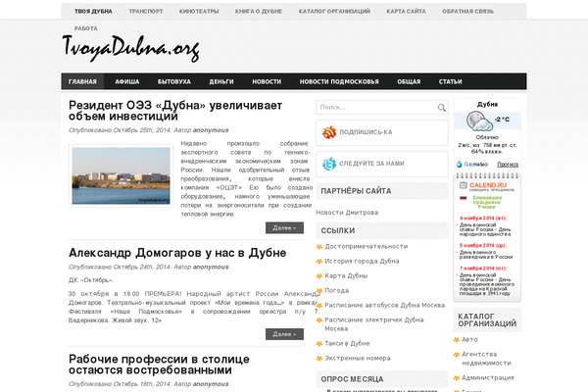Open Обратная связь page
Image resolution: width=588 pixels, height=392 pixels.
pyautogui.click(x=468, y=12)
